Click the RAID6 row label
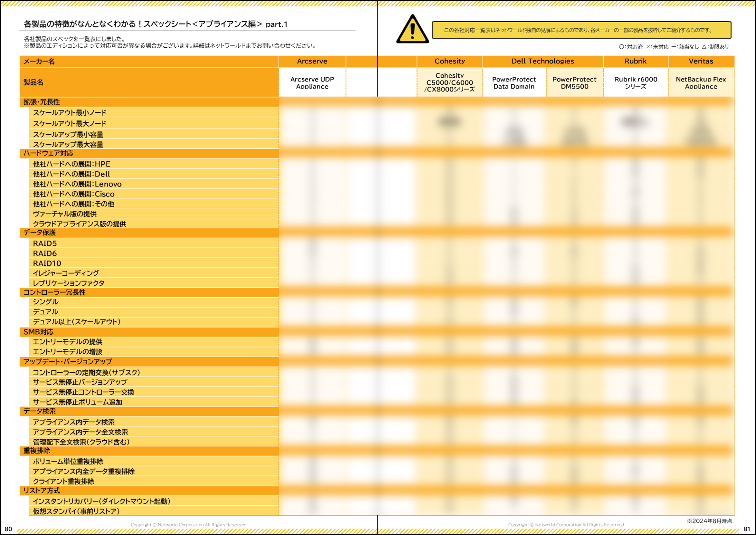Image resolution: width=756 pixels, height=535 pixels. [x=154, y=253]
